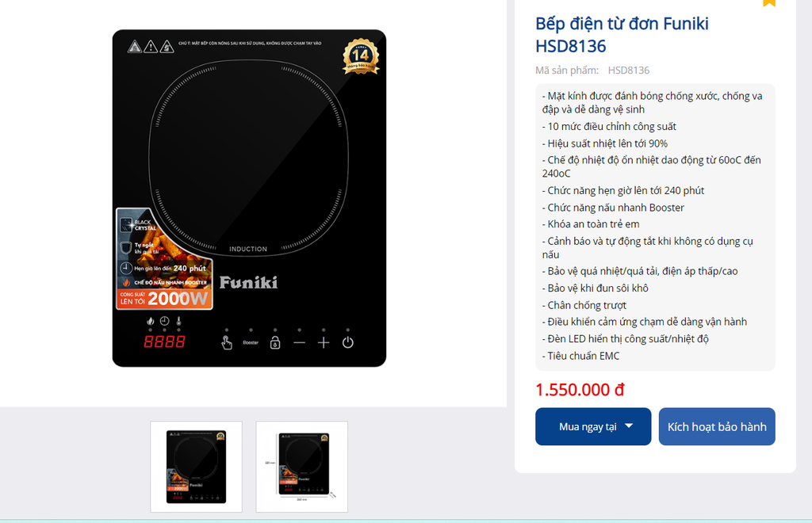The width and height of the screenshot is (812, 523).
Task: Click the orange 2000W power label
Action: [178, 299]
